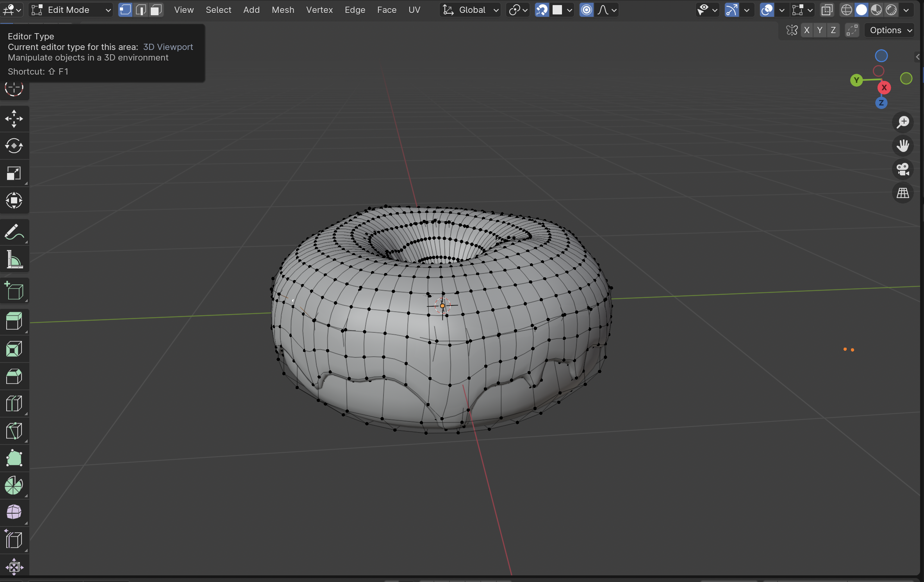The image size is (924, 582).
Task: Enable edge select mode
Action: point(141,10)
